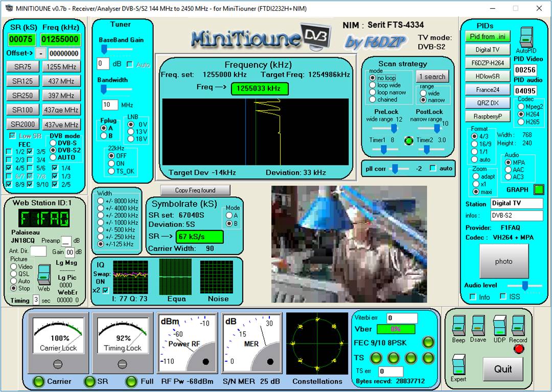Adjust the BaseBand Gain slider
This screenshot has width=552, height=392.
pyautogui.click(x=104, y=49)
